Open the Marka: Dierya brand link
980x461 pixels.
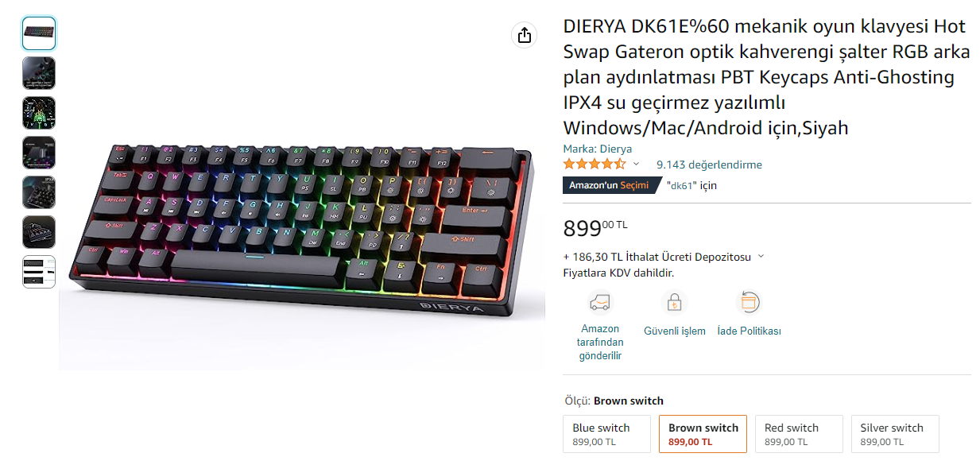pos(598,149)
